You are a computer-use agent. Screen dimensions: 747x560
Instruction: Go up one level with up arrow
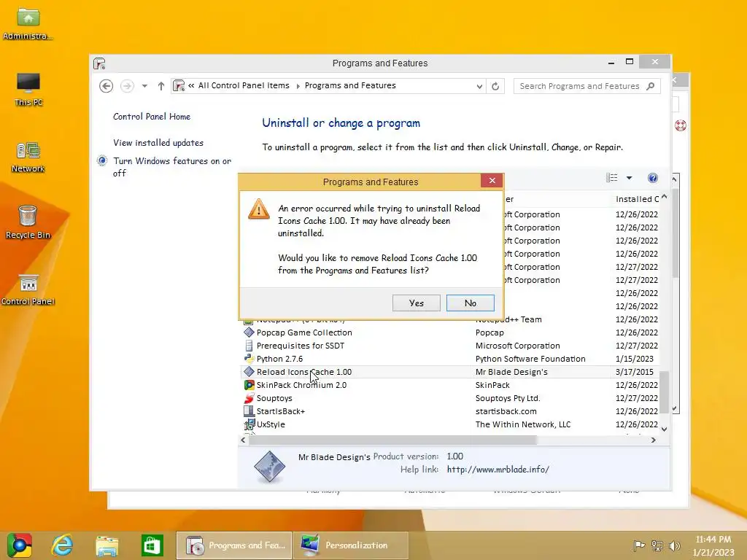[161, 86]
